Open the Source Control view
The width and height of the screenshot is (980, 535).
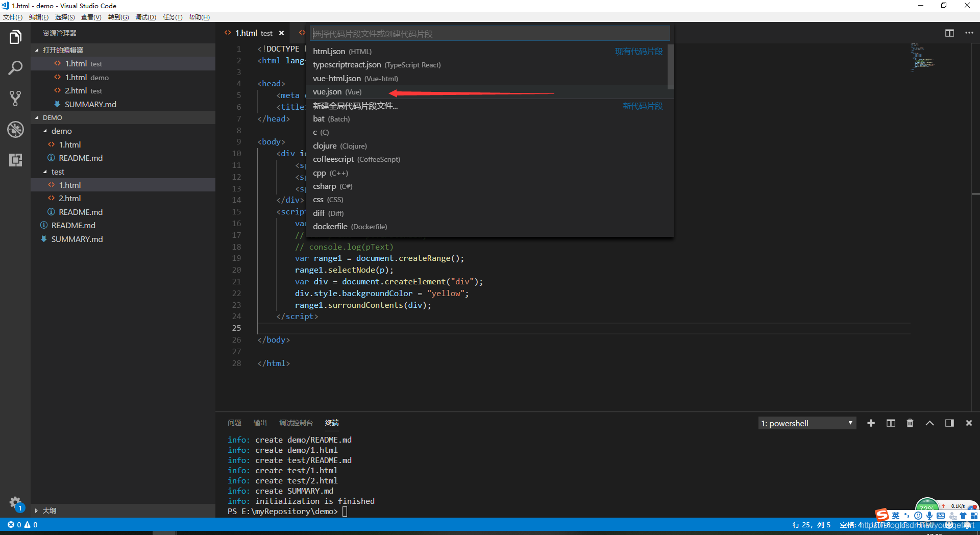click(x=15, y=99)
